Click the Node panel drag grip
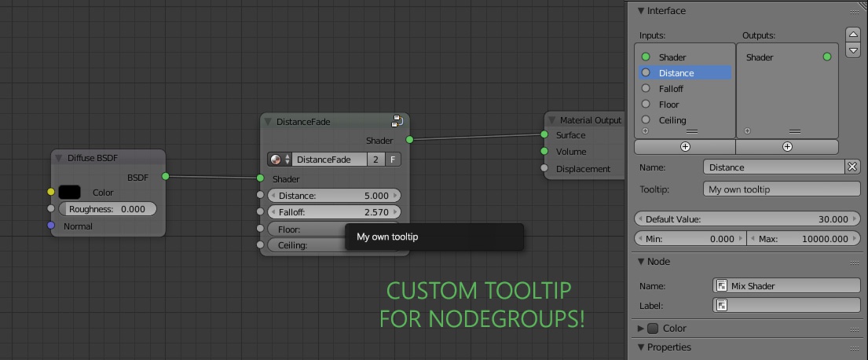 pos(855,263)
